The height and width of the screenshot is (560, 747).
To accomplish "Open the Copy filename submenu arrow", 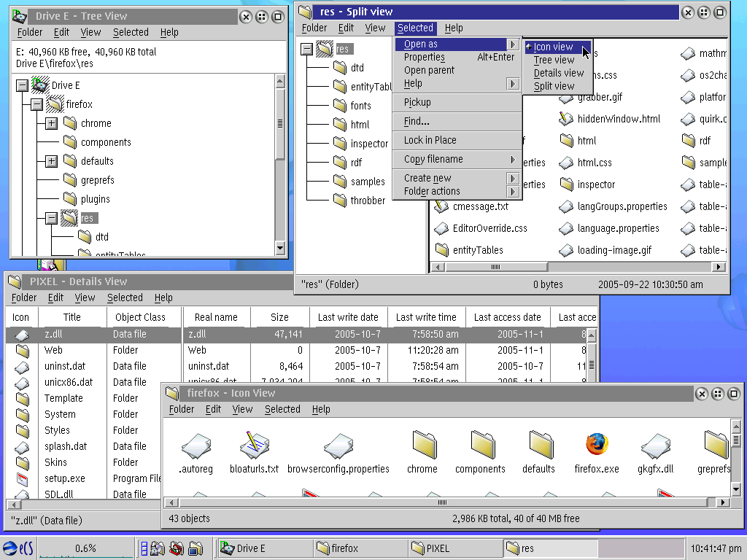I will click(513, 159).
